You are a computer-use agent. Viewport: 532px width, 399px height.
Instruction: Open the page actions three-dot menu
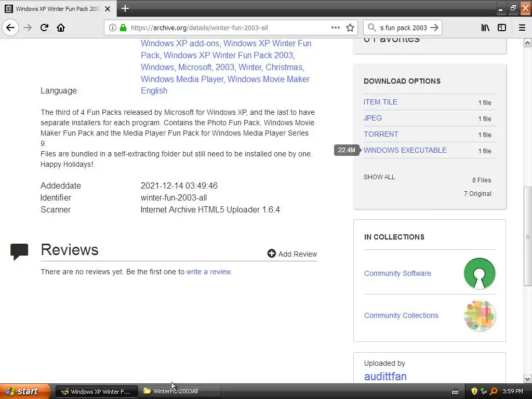point(335,28)
